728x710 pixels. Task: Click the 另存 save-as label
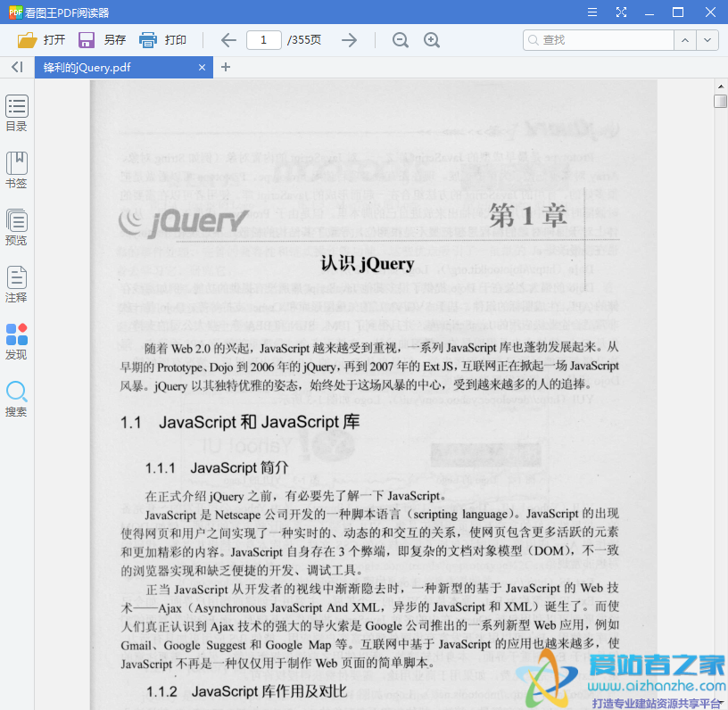coord(115,40)
